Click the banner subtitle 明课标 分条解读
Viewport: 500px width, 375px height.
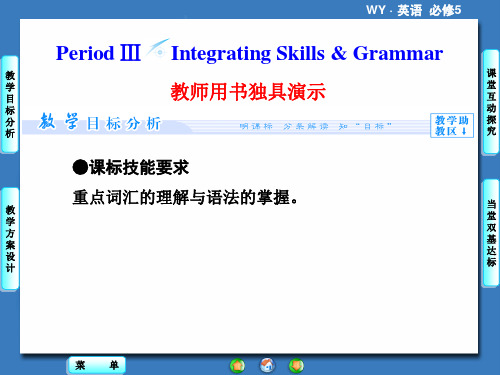pos(284,126)
